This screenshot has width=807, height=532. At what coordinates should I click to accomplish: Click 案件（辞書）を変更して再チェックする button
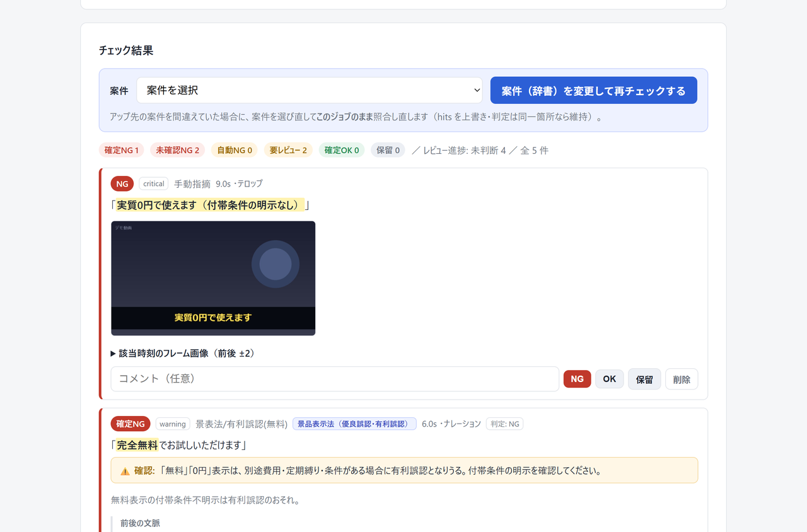pos(593,90)
